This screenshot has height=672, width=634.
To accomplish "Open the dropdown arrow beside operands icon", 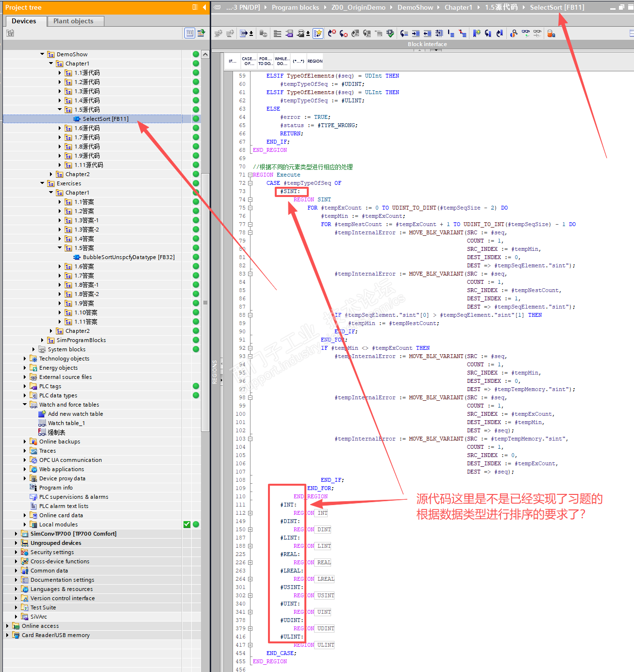I will coord(308,33).
